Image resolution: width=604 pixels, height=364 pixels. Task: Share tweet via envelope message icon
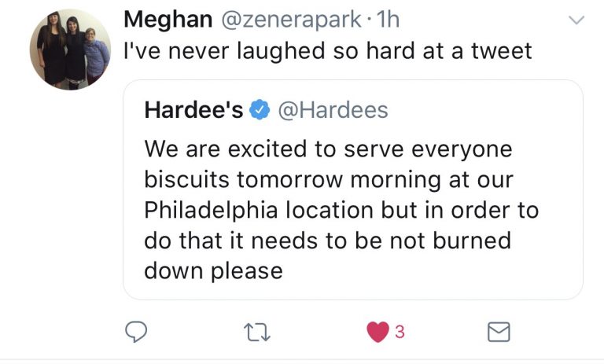[x=498, y=333]
